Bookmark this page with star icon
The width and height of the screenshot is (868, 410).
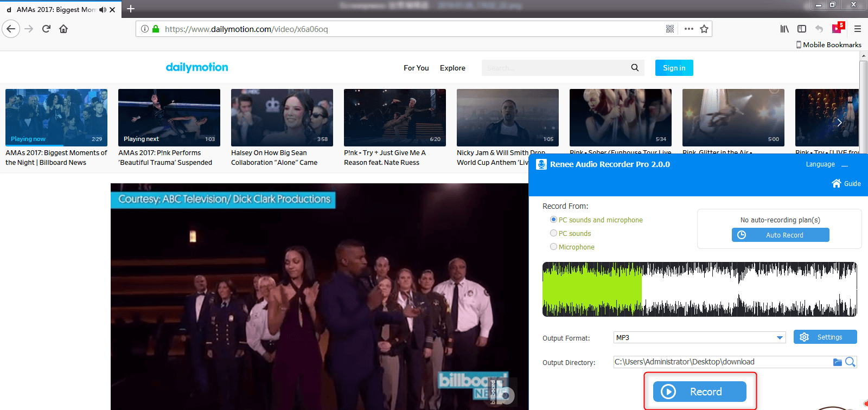(704, 29)
